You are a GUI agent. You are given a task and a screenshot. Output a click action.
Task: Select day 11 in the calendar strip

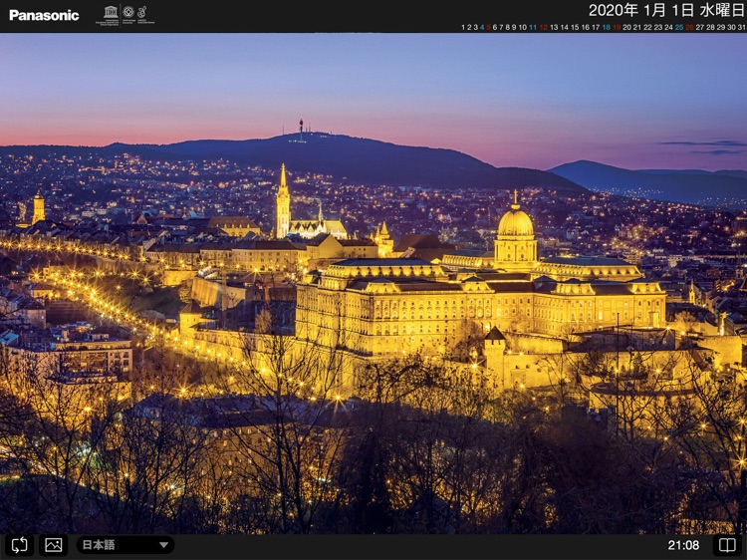click(533, 27)
